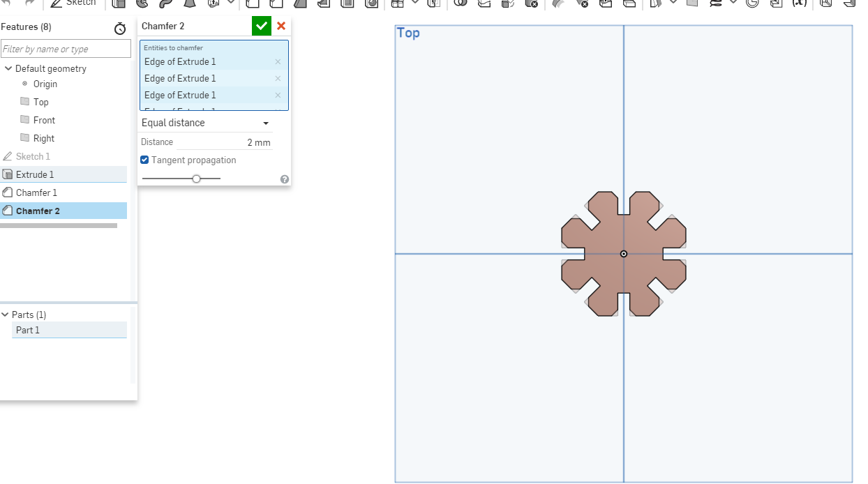Remove first Edge of Extrude 1 entry
Image resolution: width=868 pixels, height=484 pixels.
point(278,62)
